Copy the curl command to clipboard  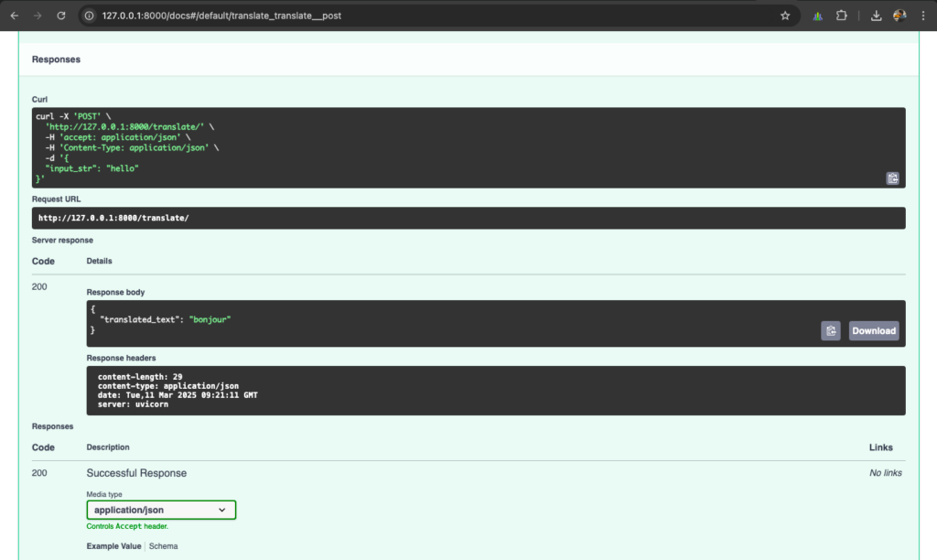pos(892,178)
